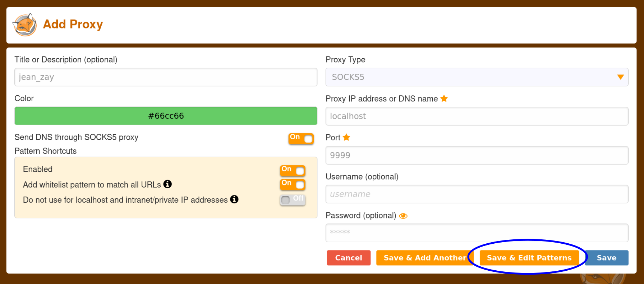This screenshot has width=644, height=284.
Task: Click the info icon beside localhost/intranet option
Action: coord(234,199)
